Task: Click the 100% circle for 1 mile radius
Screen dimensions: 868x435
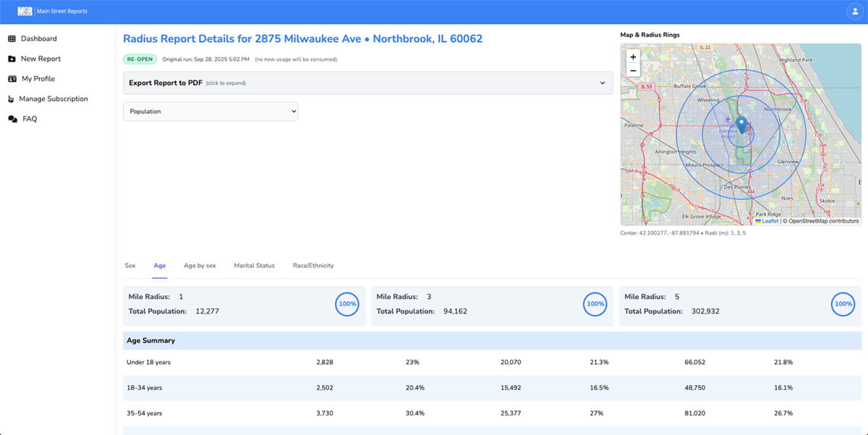Action: pyautogui.click(x=346, y=304)
